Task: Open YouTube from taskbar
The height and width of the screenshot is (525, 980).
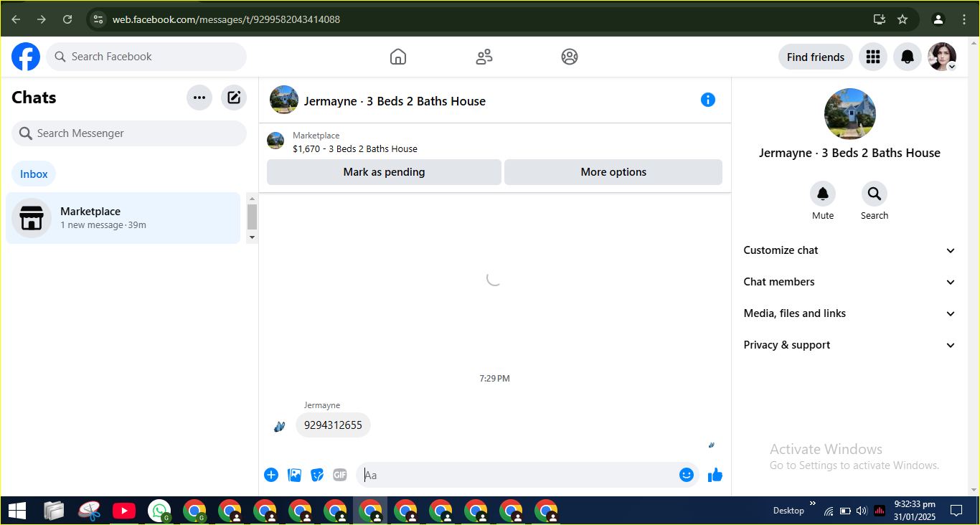Action: pyautogui.click(x=124, y=511)
